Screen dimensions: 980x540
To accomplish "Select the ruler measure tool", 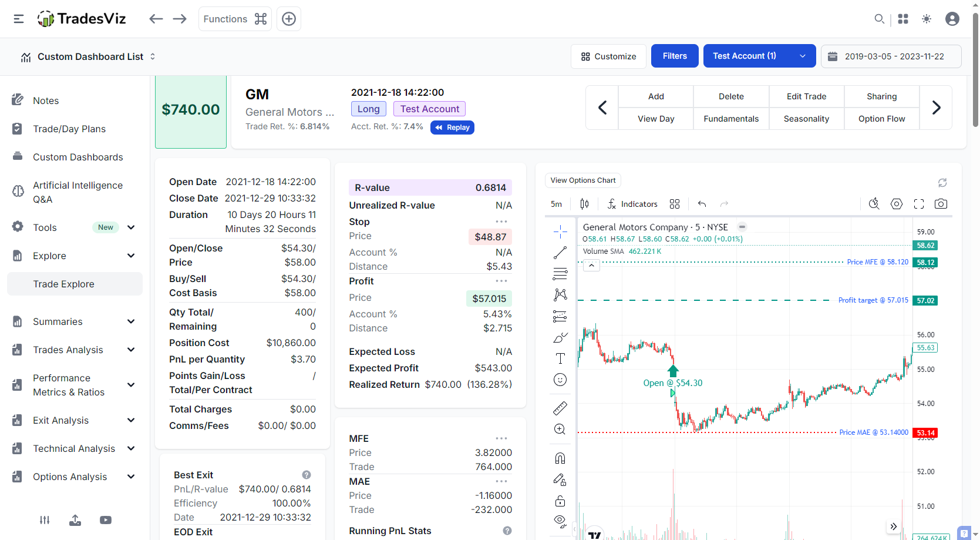I will pos(560,408).
